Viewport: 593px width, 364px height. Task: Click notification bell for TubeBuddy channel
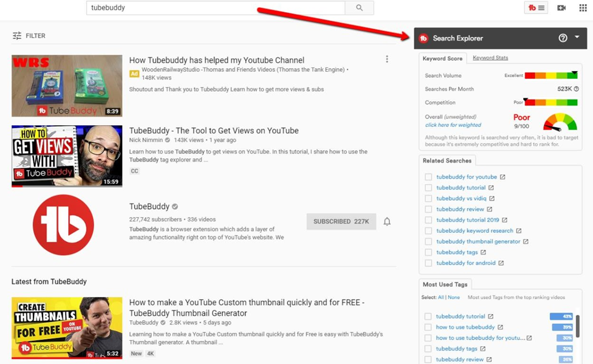tap(387, 221)
